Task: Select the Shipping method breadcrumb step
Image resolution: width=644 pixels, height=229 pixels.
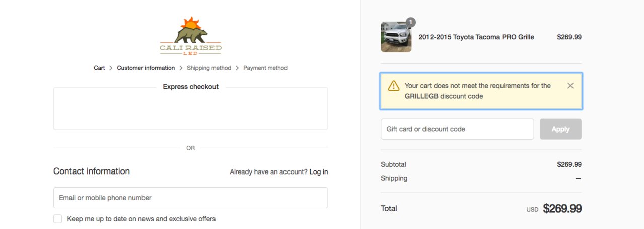Action: [209, 68]
